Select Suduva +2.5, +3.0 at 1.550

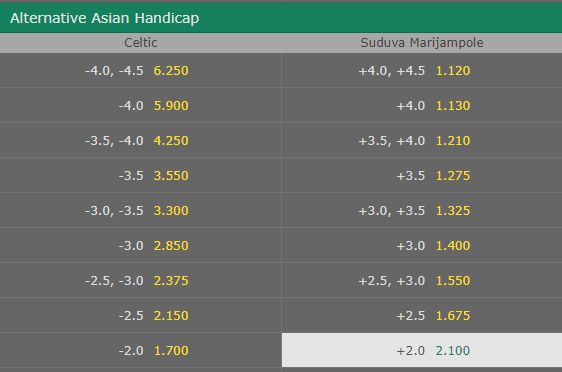point(422,280)
